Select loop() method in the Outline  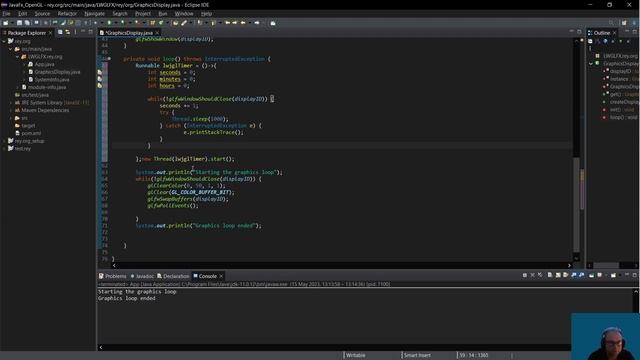pos(623,117)
